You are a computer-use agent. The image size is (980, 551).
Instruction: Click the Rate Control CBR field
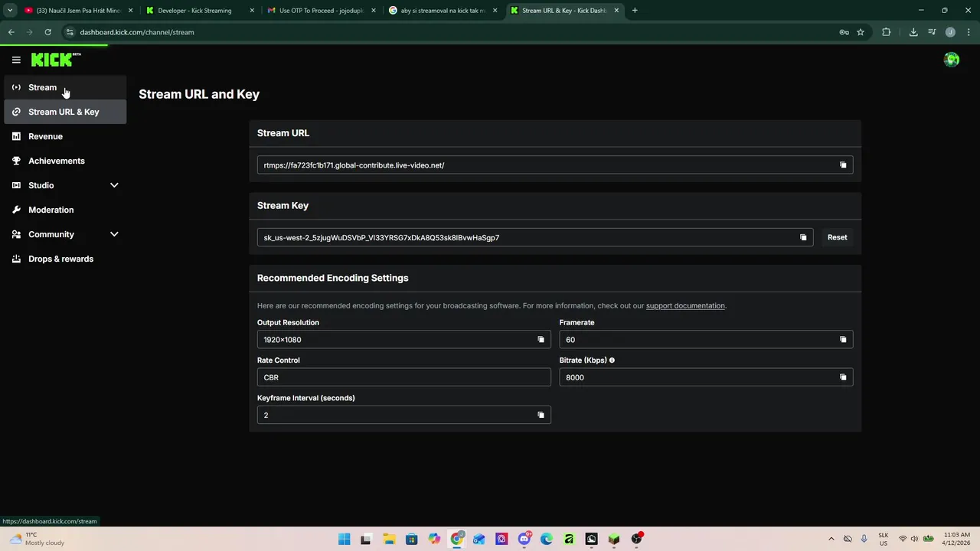(x=404, y=377)
